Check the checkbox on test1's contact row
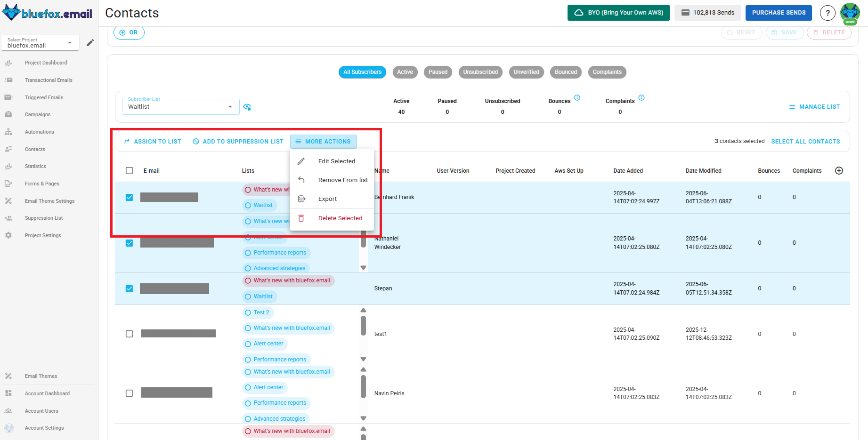Image resolution: width=868 pixels, height=440 pixels. pyautogui.click(x=129, y=334)
